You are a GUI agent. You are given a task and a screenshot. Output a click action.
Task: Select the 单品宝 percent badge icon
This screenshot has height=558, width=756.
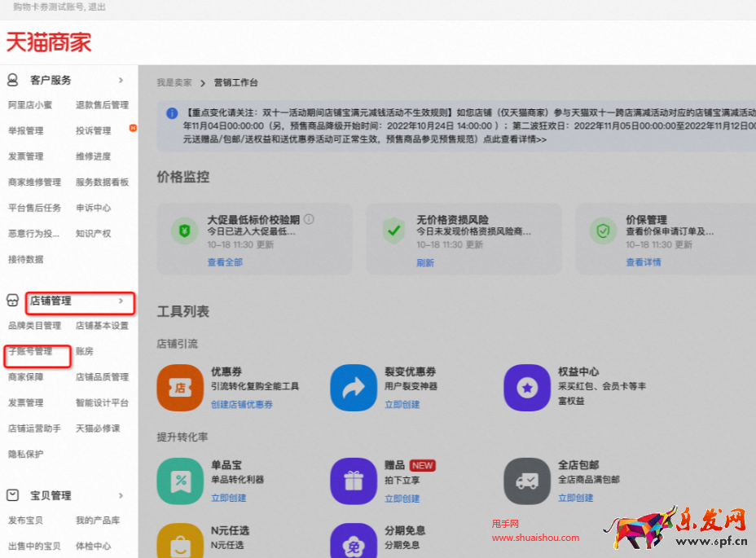coord(179,480)
